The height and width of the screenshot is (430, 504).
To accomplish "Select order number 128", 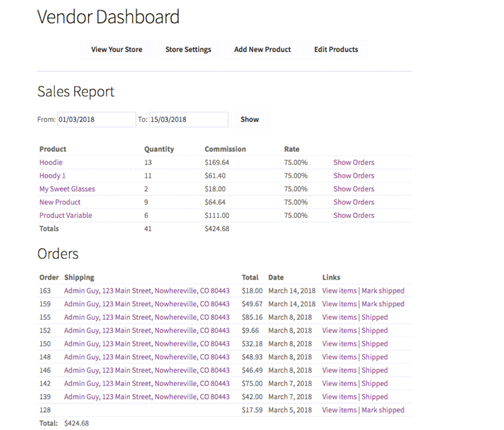I will coord(45,410).
